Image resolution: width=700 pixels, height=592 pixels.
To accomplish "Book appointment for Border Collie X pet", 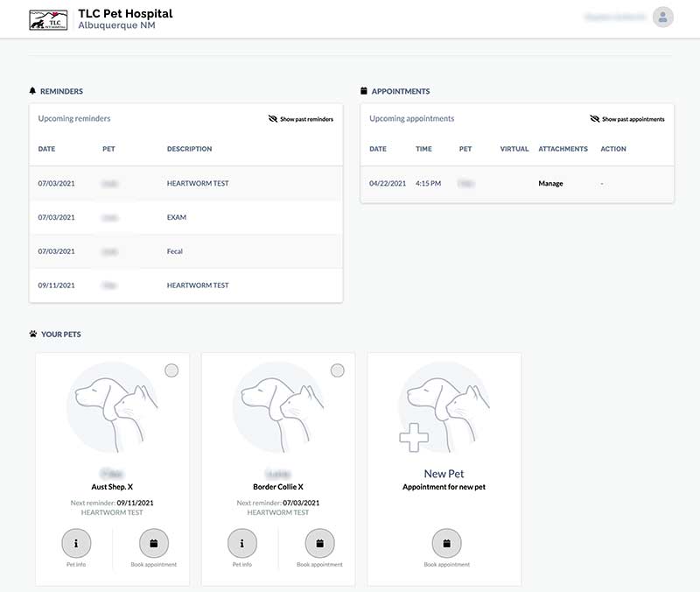I will coord(319,543).
